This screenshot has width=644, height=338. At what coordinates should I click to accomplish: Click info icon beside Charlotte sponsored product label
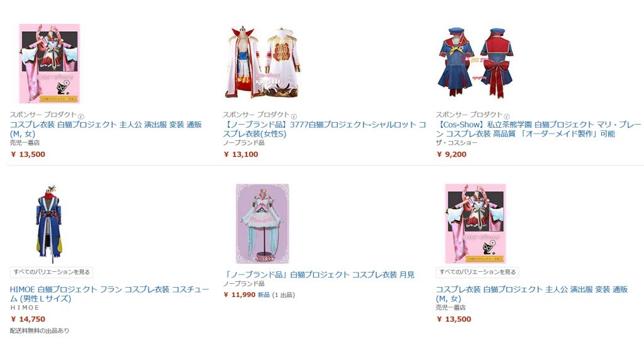tap(294, 116)
